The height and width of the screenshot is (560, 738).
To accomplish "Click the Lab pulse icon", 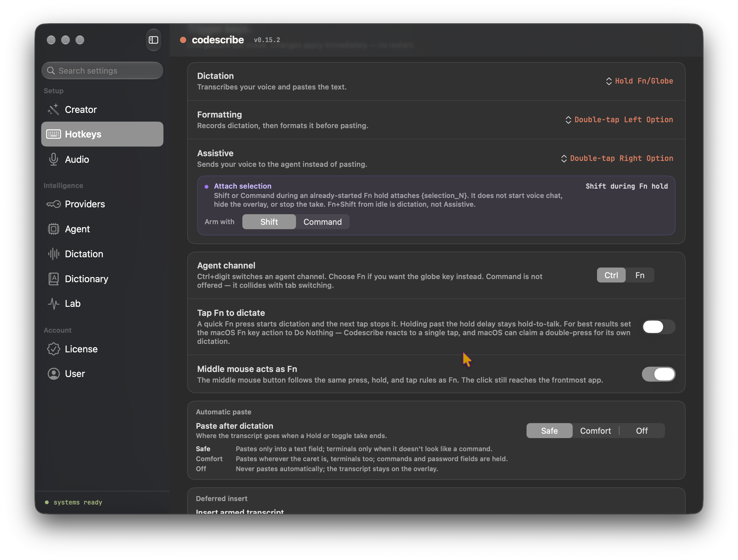I will click(x=53, y=303).
